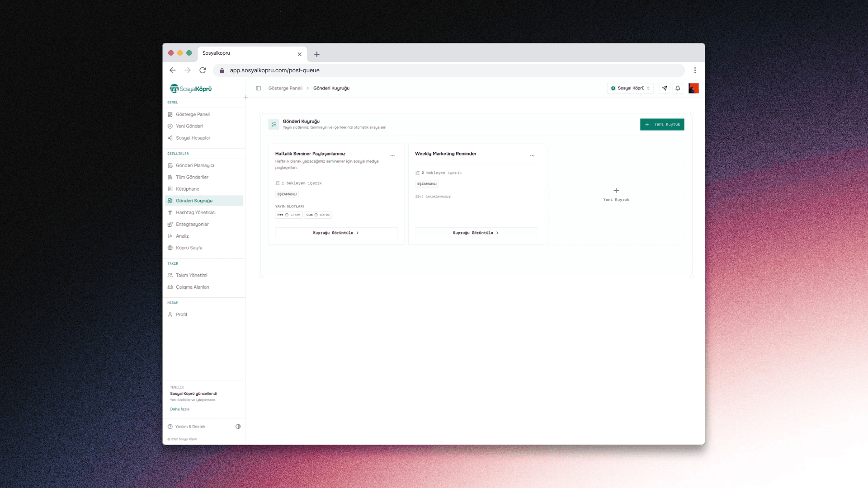The height and width of the screenshot is (488, 868).
Task: Click the "Sosyal Köprü güncellendi" news title
Action: coord(193,394)
